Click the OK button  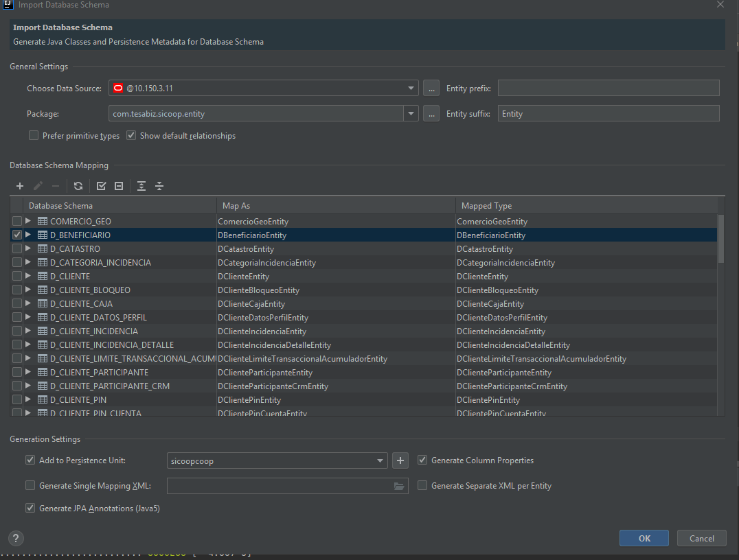click(x=644, y=538)
